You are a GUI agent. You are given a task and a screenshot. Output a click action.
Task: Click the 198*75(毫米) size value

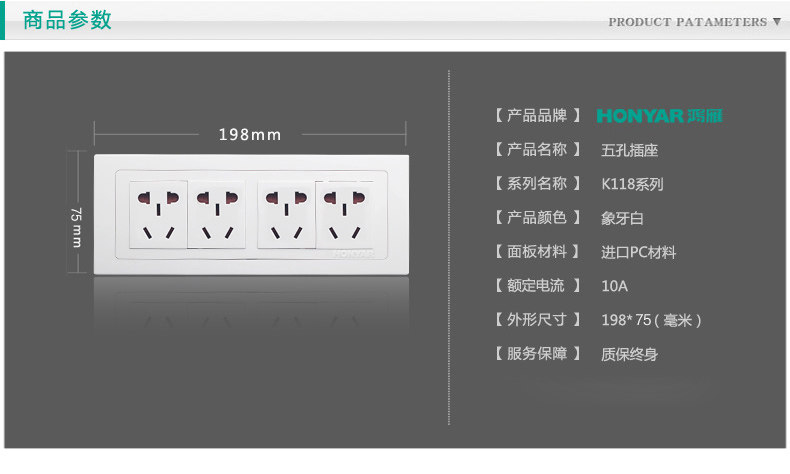point(651,320)
